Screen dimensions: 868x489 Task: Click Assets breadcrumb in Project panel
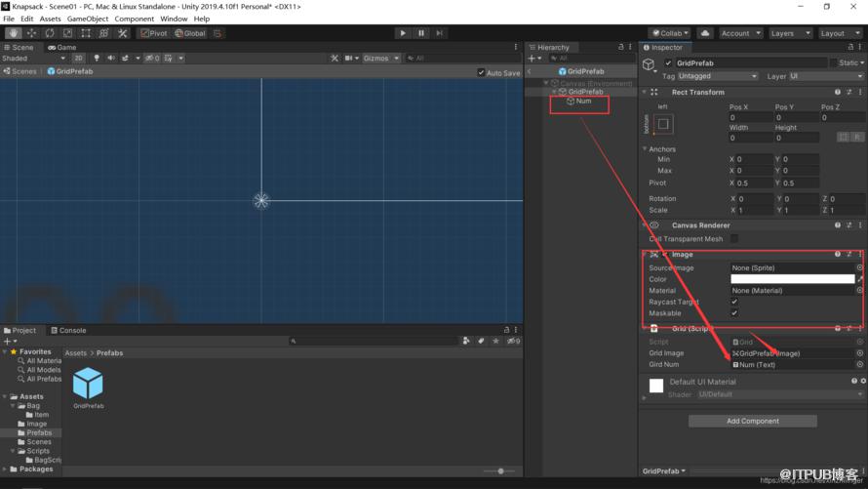(x=76, y=353)
